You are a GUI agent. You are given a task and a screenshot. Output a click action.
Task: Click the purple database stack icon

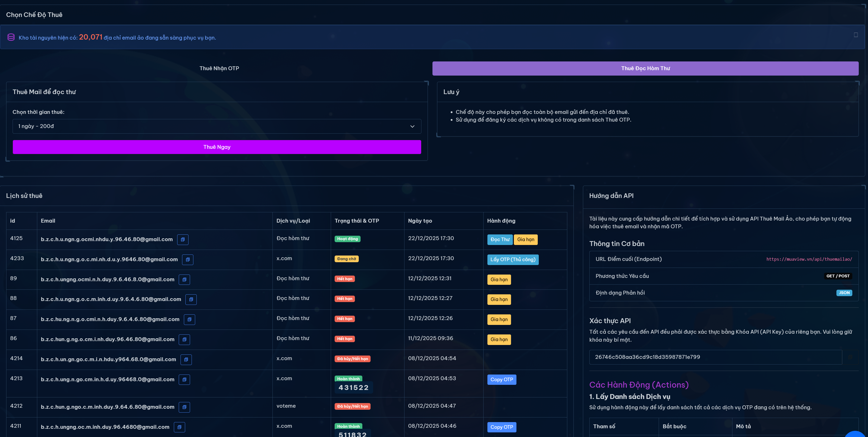click(x=11, y=37)
